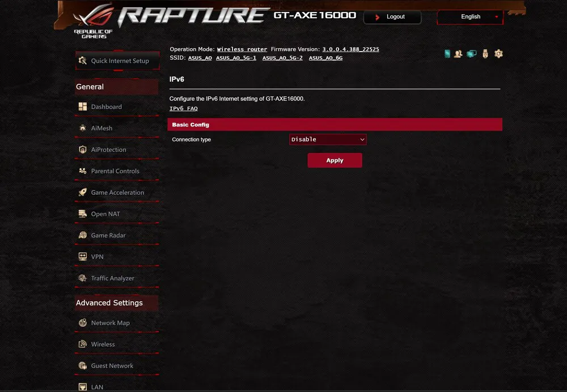This screenshot has width=567, height=392.
Task: Click the AiProtection shield icon
Action: point(82,149)
